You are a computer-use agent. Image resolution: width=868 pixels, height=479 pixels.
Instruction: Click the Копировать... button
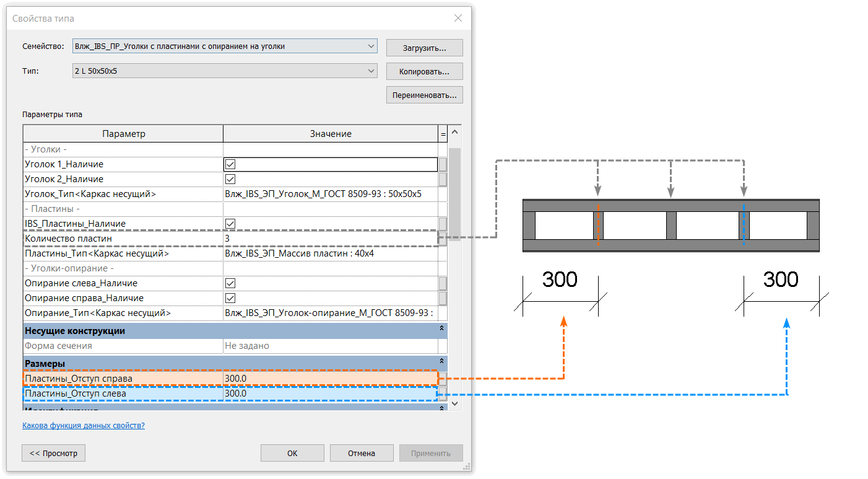(x=424, y=71)
